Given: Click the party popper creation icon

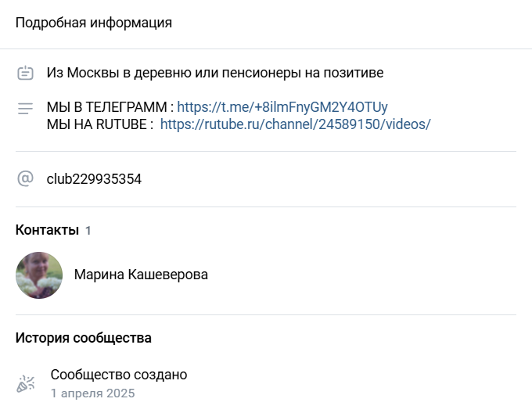Looking at the screenshot, I should pos(25,383).
